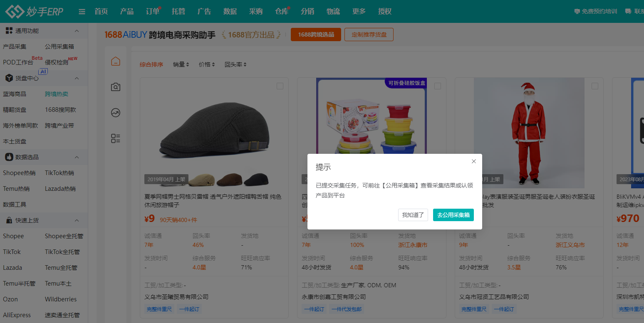
Task: Open the 更多 menu
Action: [359, 12]
